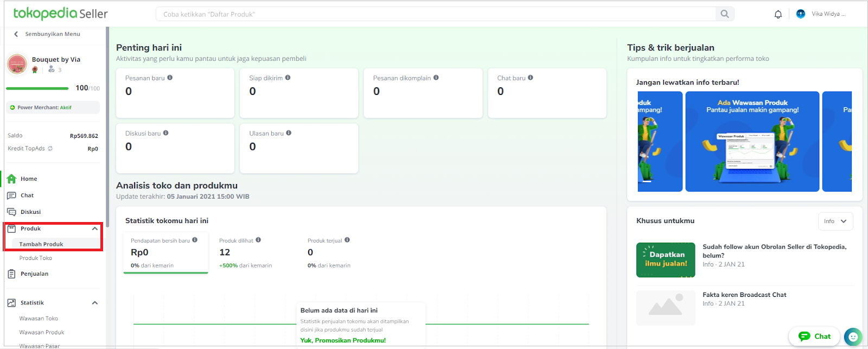Click the green Chat floating button
The height and width of the screenshot is (349, 868).
[814, 337]
